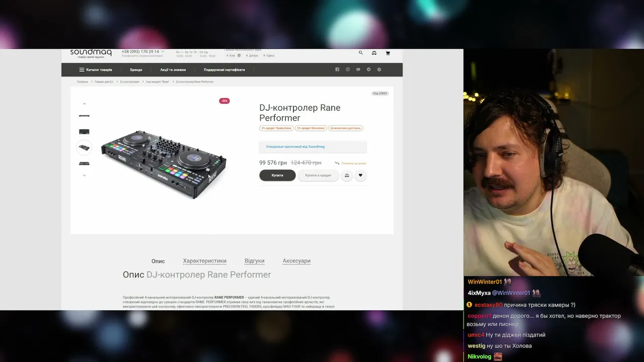Screen dimensions: 644x362
Task: Select the circled third product thumbnail
Action: (84, 148)
